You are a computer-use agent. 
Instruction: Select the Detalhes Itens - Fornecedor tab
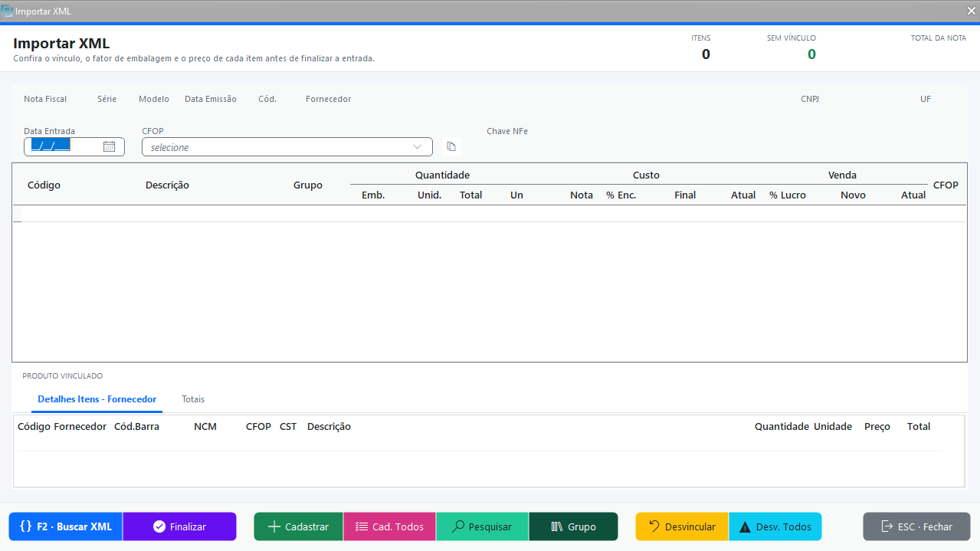(x=97, y=399)
